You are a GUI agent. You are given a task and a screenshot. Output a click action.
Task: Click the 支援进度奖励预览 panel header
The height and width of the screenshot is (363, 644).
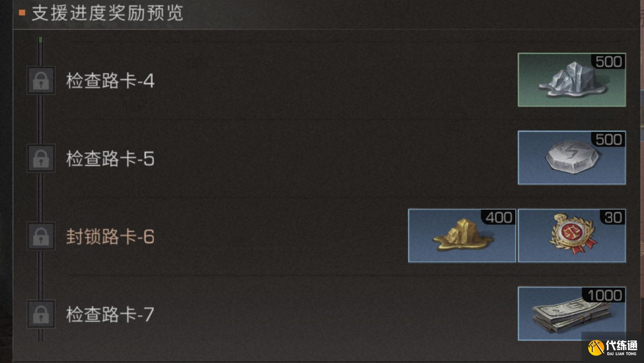[107, 13]
